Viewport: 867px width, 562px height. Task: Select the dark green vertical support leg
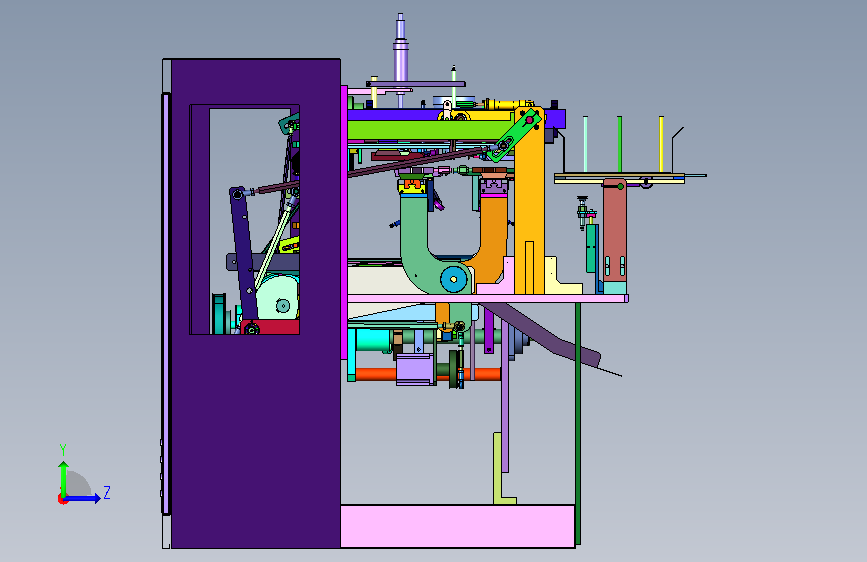click(x=578, y=423)
